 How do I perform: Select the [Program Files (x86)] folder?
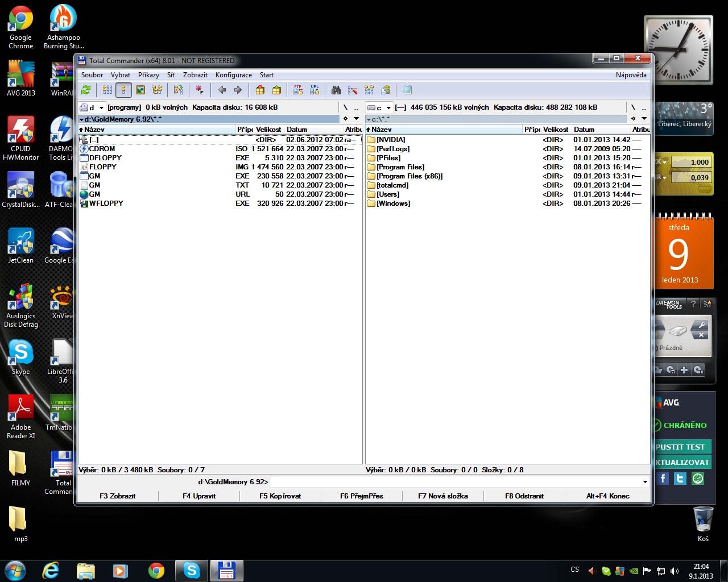[507, 176]
